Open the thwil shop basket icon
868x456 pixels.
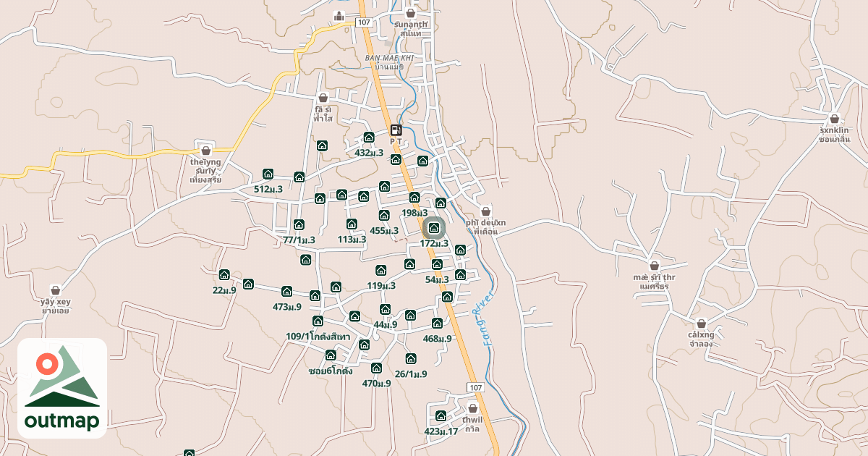473,408
